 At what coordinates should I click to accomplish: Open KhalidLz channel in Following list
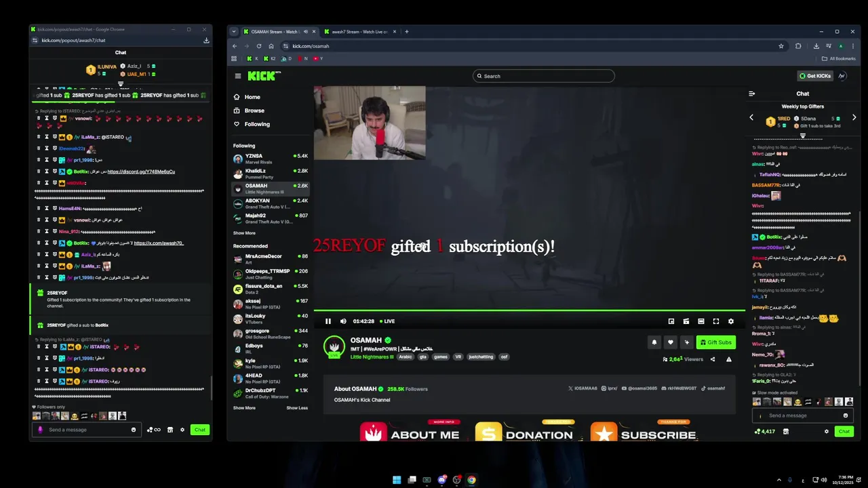click(x=271, y=174)
